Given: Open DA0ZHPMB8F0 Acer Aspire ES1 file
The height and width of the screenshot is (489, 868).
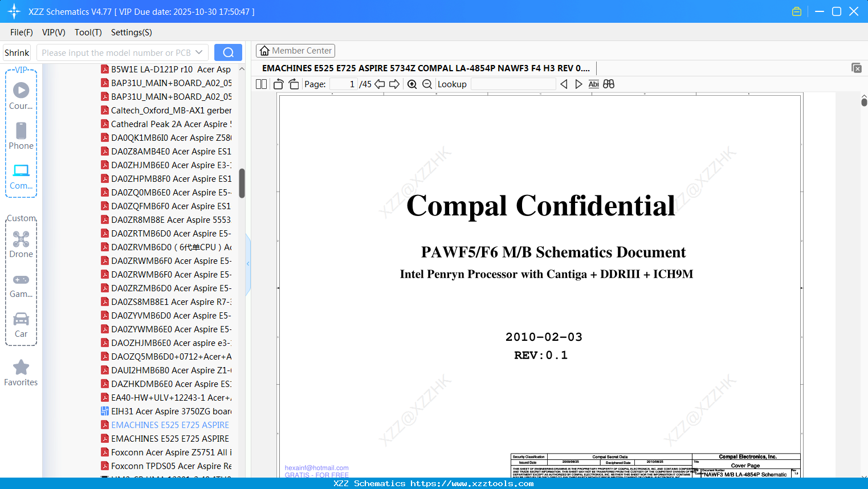Looking at the screenshot, I should tap(166, 179).
